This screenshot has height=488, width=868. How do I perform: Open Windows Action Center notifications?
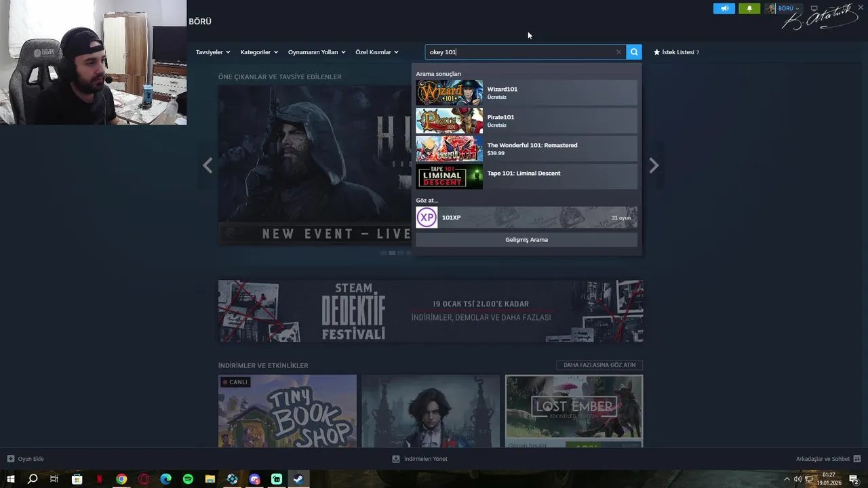click(x=854, y=479)
